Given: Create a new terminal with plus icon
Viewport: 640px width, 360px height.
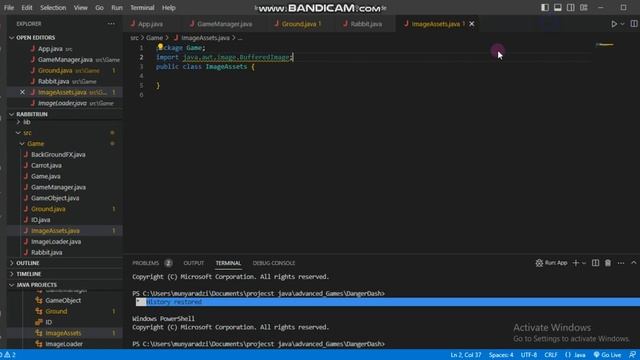Looking at the screenshot, I should click(576, 263).
